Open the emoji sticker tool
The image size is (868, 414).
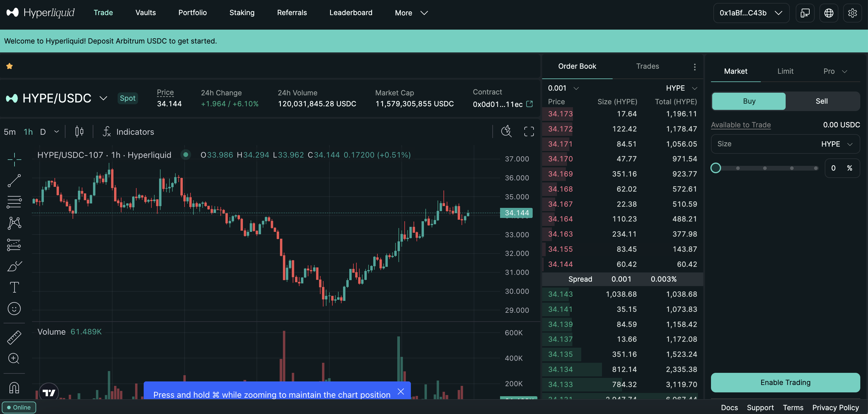click(x=14, y=309)
